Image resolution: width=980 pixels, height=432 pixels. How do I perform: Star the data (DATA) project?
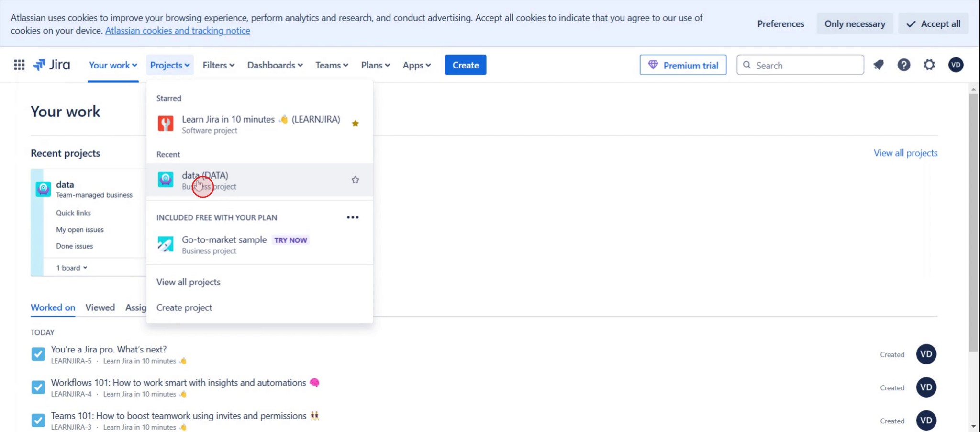click(x=355, y=180)
